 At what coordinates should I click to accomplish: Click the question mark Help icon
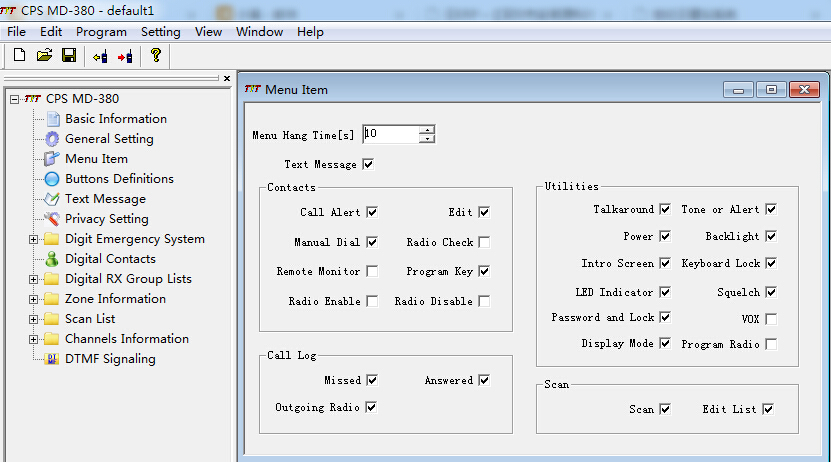click(156, 55)
